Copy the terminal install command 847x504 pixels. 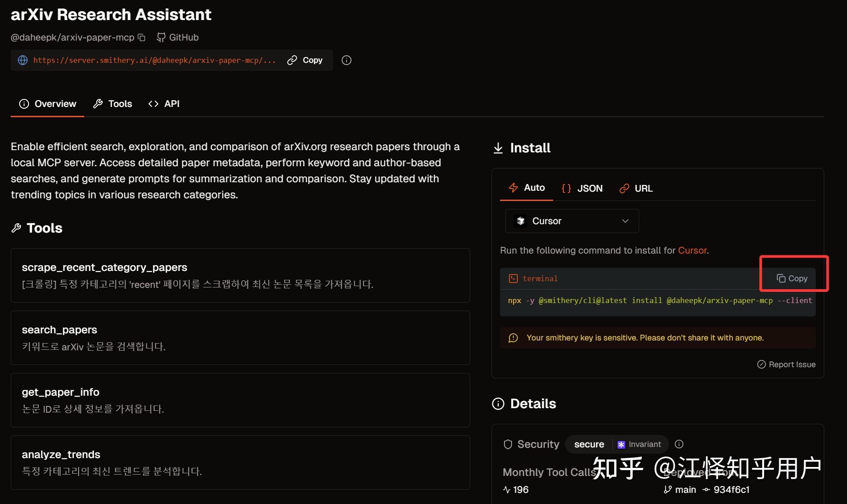(x=792, y=279)
